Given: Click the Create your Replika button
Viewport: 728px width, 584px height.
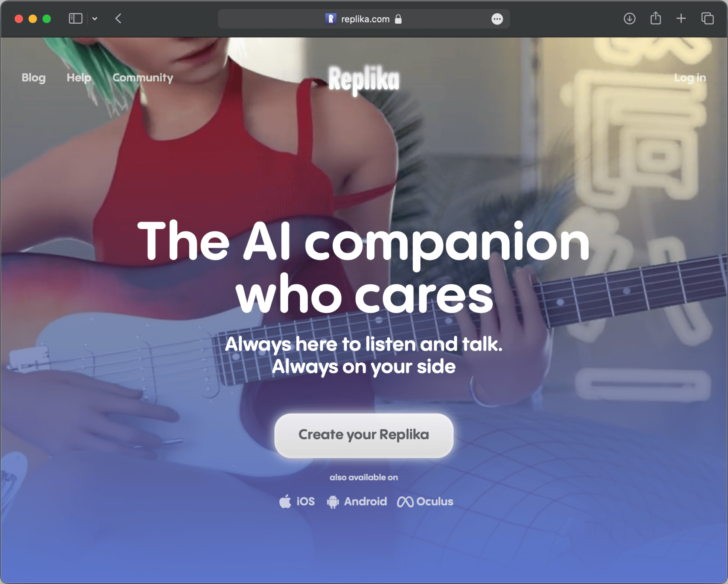Looking at the screenshot, I should (x=364, y=435).
